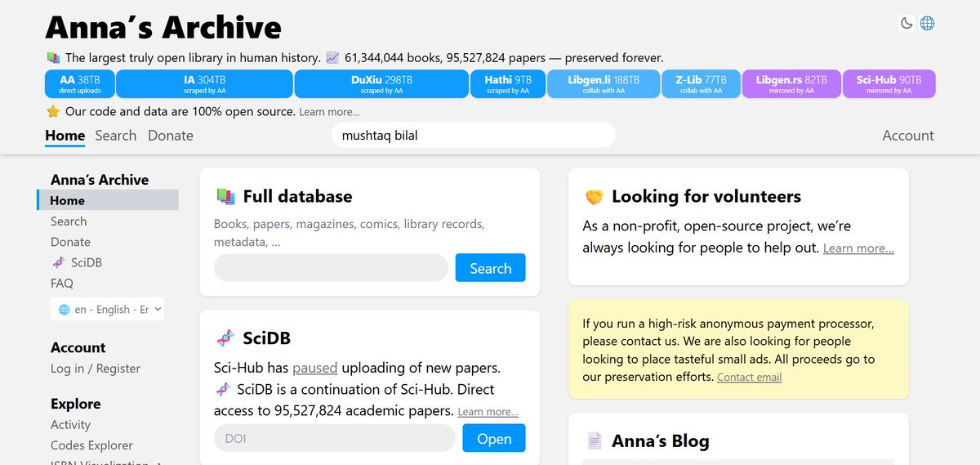Switch to the Search tab in the top navigation
The height and width of the screenshot is (465, 980).
115,136
